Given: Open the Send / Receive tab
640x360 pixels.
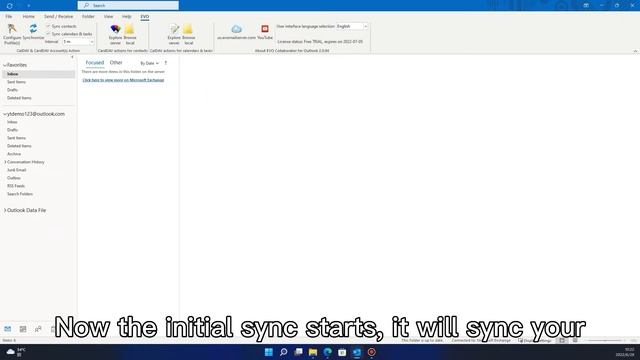Looking at the screenshot, I should point(58,16).
